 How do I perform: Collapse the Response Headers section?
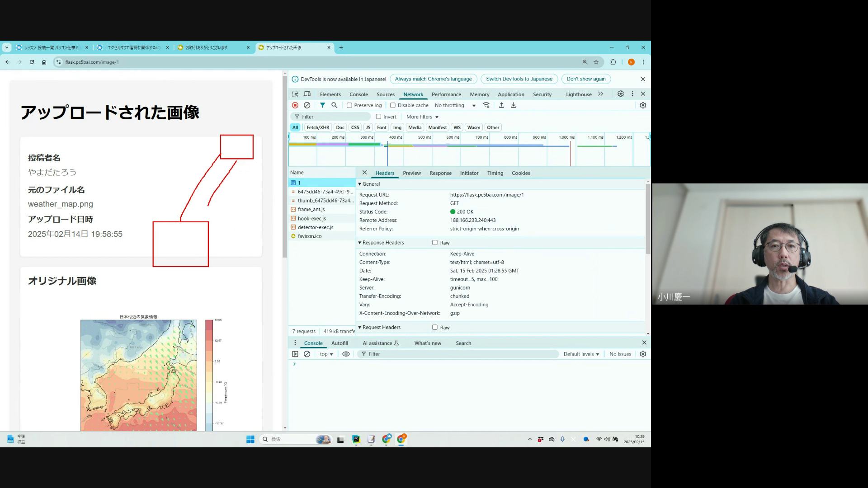[x=382, y=243]
